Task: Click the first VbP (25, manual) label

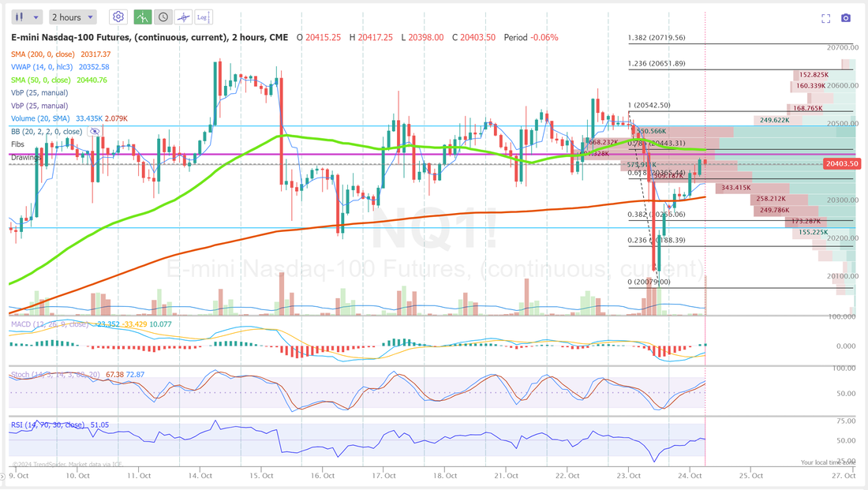Action: pos(39,93)
